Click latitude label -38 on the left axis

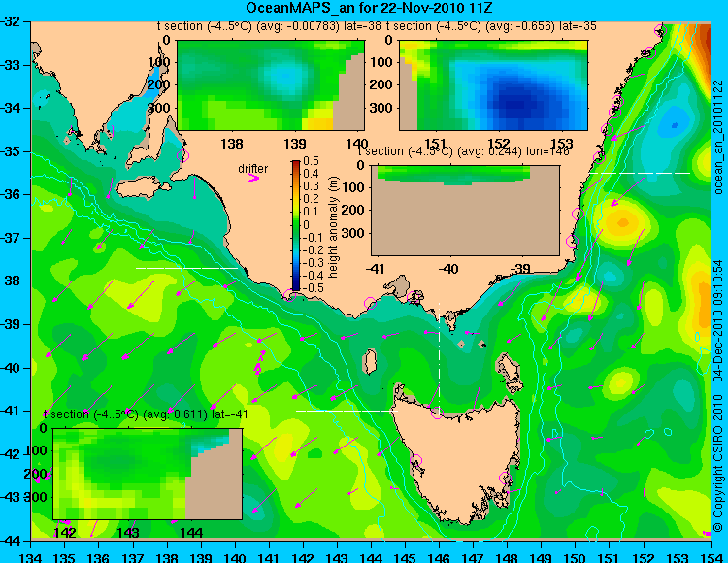11,281
